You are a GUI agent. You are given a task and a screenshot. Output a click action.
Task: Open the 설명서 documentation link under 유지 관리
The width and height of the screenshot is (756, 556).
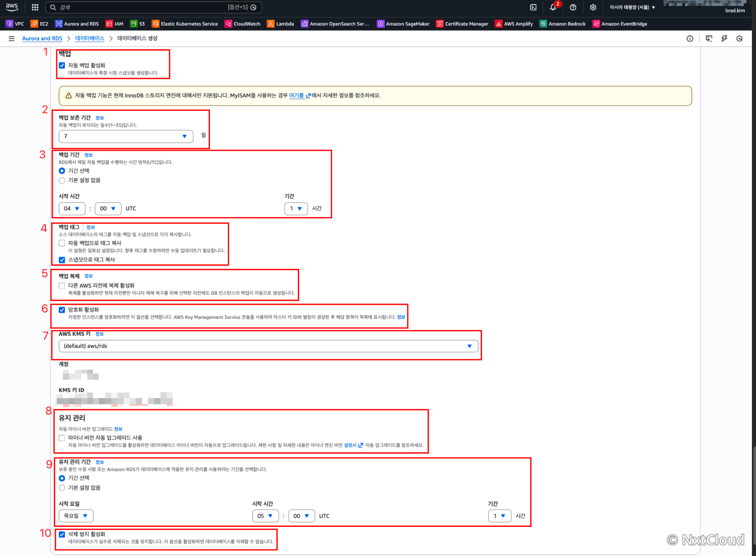[x=353, y=445]
